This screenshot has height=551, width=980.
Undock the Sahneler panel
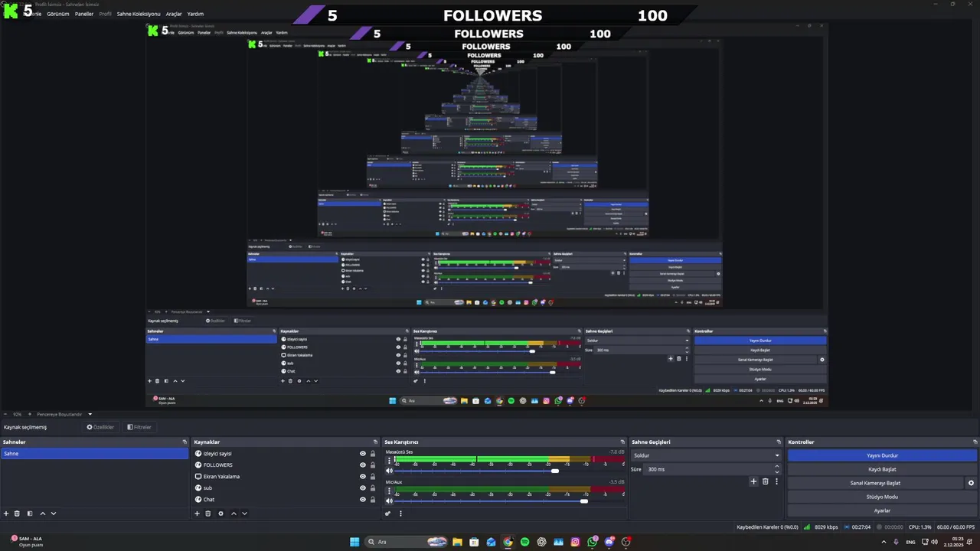[x=185, y=442]
